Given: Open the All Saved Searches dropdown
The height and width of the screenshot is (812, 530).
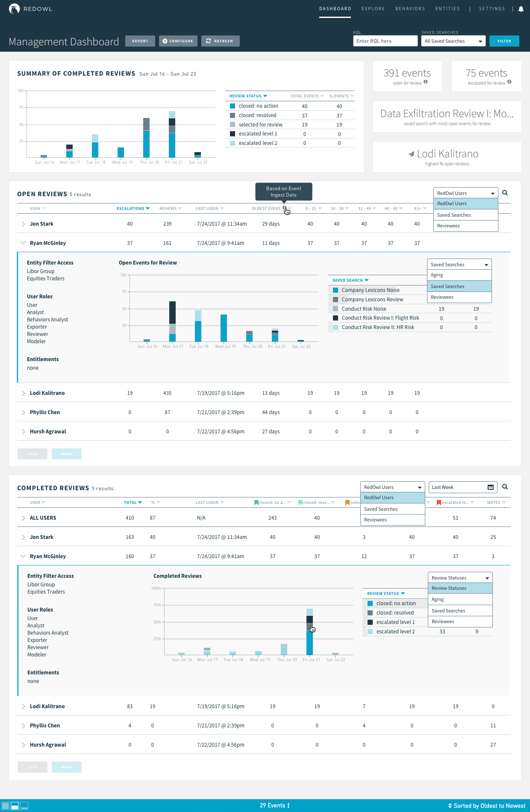Looking at the screenshot, I should pos(453,41).
